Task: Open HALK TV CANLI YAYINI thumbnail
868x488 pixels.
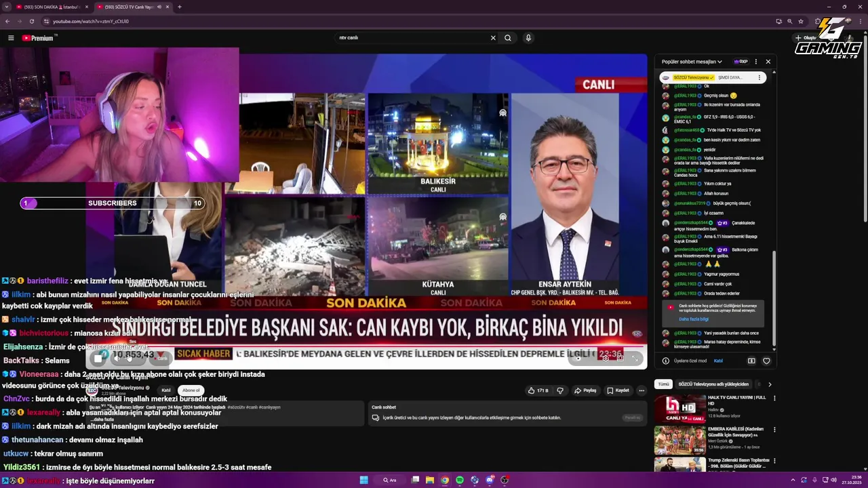Action: tap(680, 409)
